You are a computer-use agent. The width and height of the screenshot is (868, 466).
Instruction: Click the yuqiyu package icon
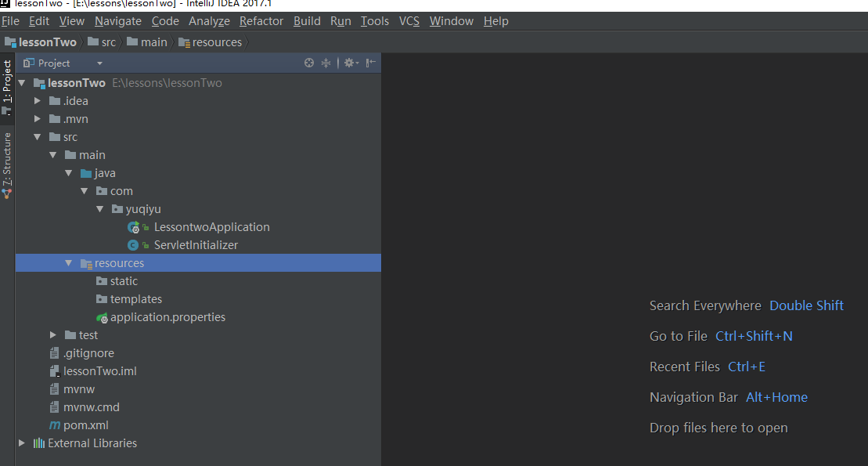pyautogui.click(x=117, y=209)
